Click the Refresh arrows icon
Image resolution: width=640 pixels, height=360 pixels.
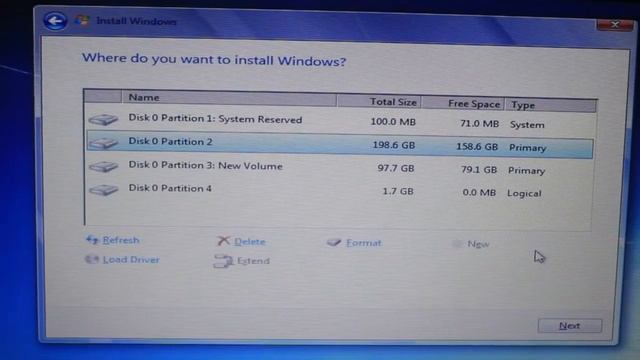pos(92,240)
